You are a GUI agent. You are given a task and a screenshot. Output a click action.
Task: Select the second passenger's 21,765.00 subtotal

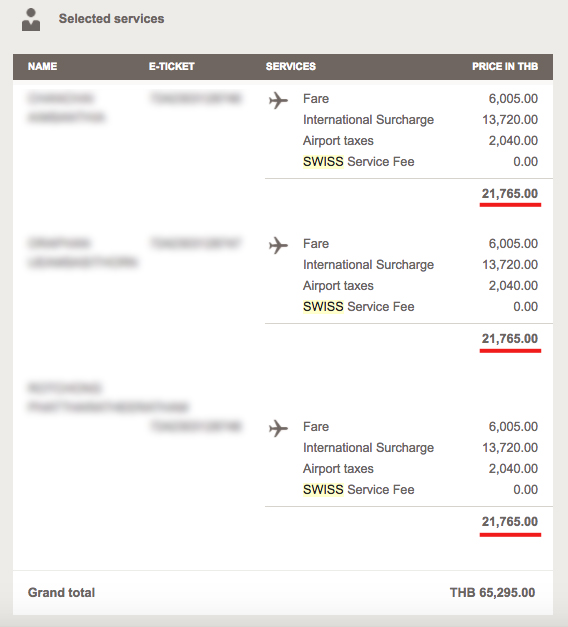click(510, 339)
